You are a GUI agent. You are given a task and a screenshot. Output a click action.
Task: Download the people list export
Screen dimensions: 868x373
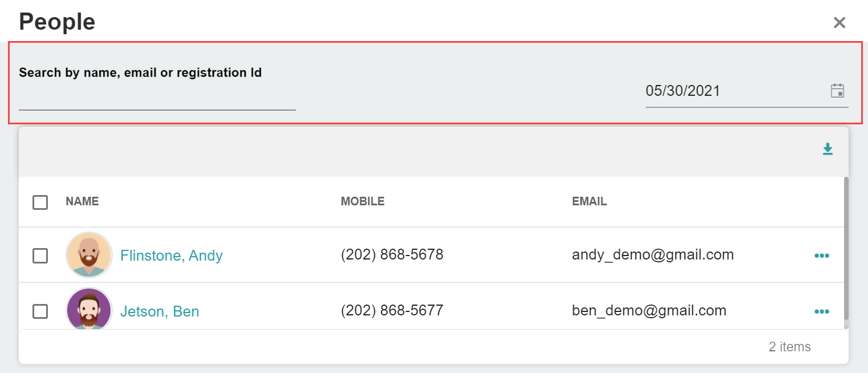828,149
